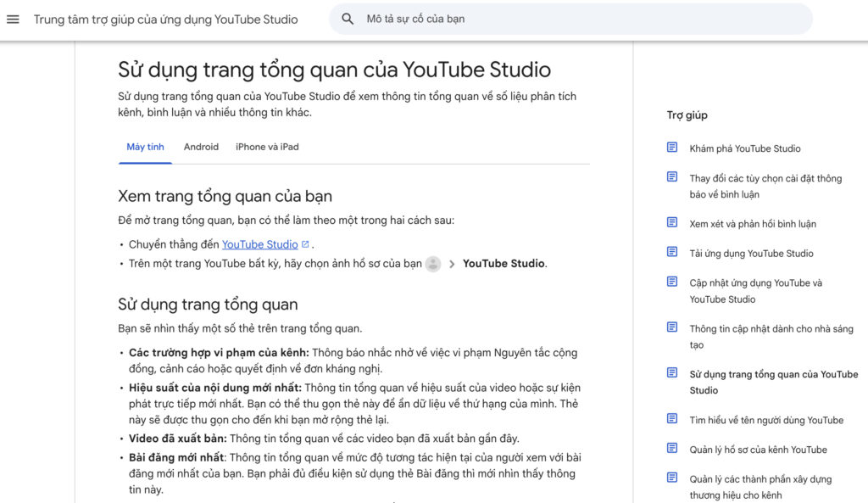Open the YouTube Studio hyperlink

point(259,244)
